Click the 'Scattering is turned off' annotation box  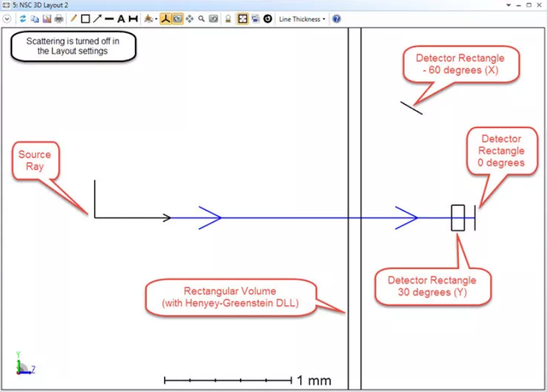73,46
